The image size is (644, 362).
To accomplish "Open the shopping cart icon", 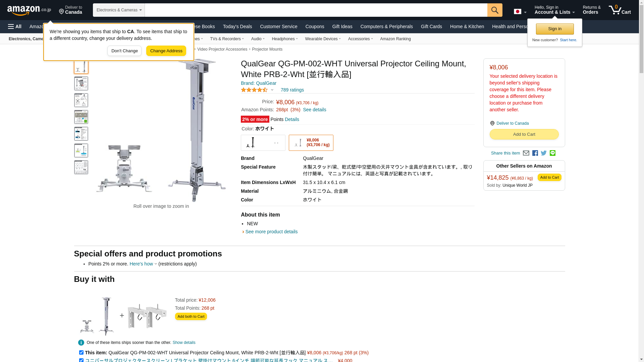I will 620,10.
